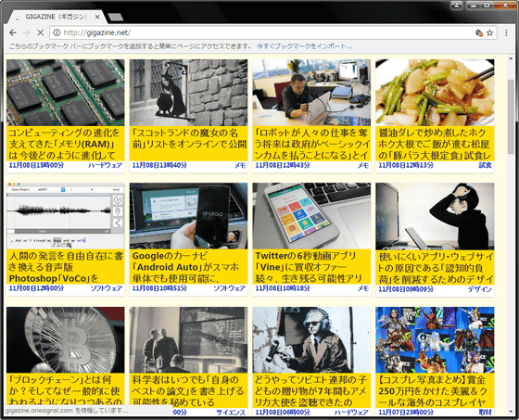Click date 11月07日23時00分

click(406, 413)
